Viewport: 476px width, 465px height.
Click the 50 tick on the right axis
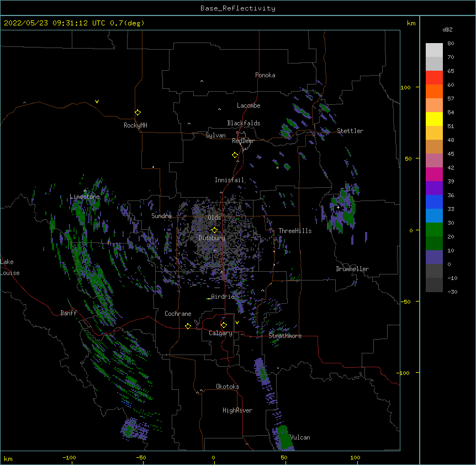pos(408,158)
